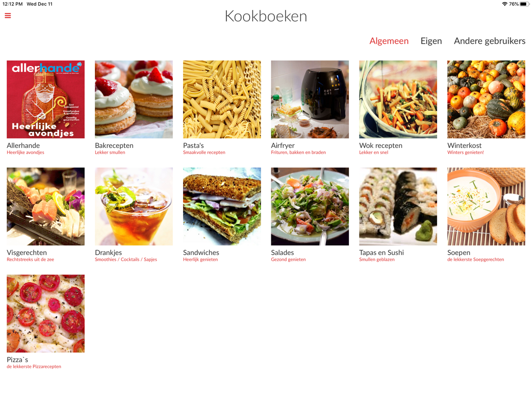
Task: Open the Tapas en Sushi thumbnail
Action: [x=398, y=206]
